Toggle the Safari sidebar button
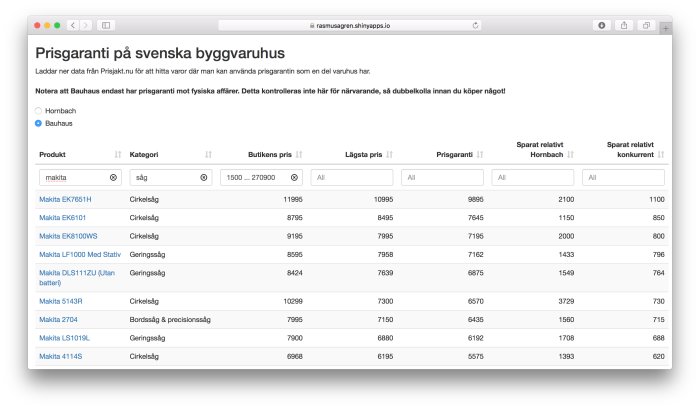700x409 pixels. 106,25
